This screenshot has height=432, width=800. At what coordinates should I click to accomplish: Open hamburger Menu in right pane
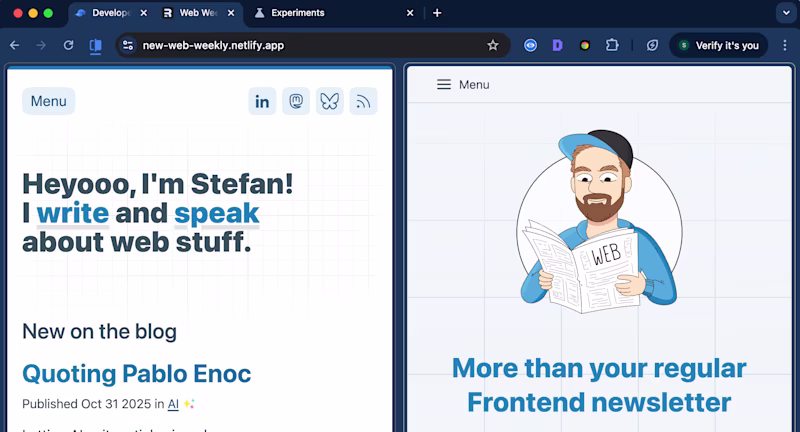pos(463,85)
